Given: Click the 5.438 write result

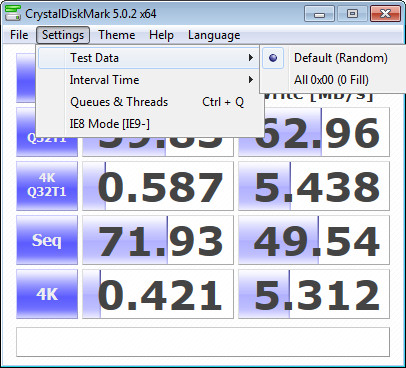Looking at the screenshot, I should (314, 186).
